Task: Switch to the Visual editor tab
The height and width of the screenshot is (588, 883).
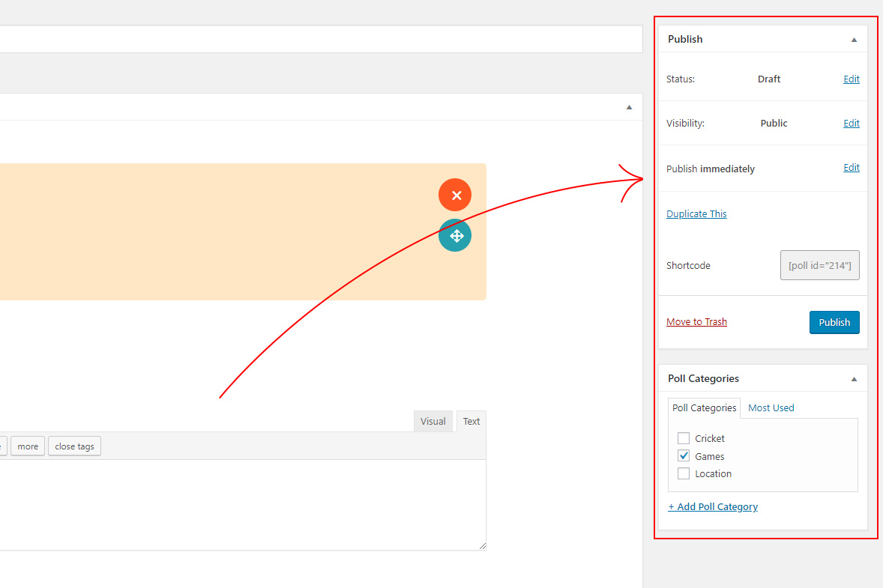Action: [433, 421]
